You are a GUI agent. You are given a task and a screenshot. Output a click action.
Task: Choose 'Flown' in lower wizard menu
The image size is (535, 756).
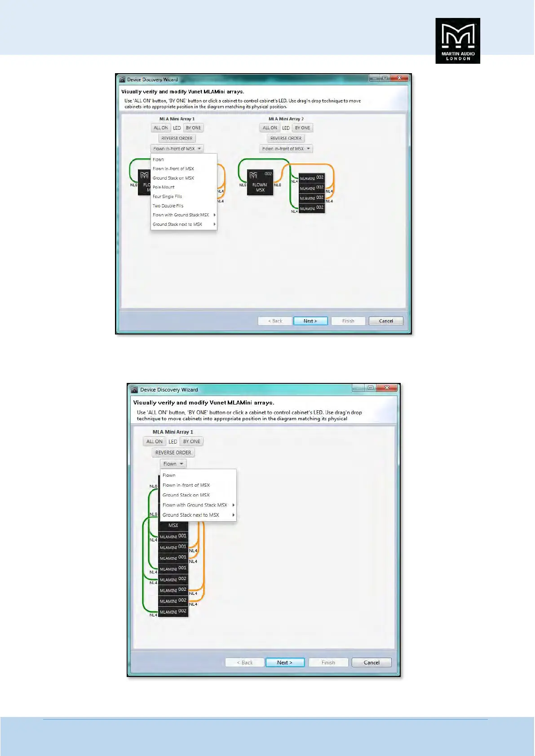[x=198, y=475]
